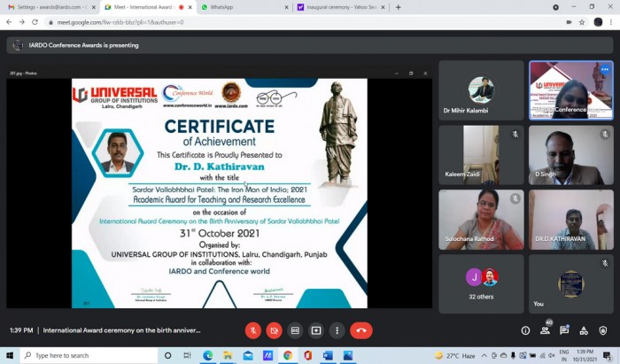Open Microsoft Edge from the taskbar
The image size is (620, 364).
pyautogui.click(x=207, y=356)
